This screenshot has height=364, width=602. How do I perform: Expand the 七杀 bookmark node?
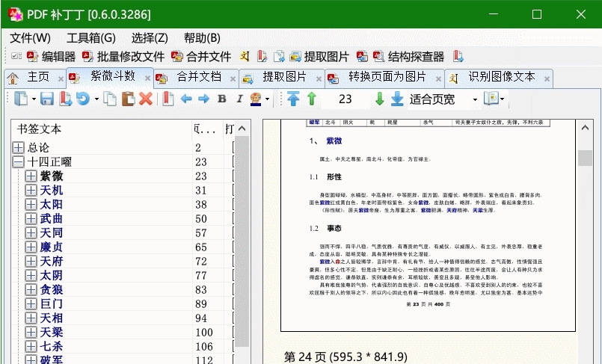pyautogui.click(x=31, y=346)
